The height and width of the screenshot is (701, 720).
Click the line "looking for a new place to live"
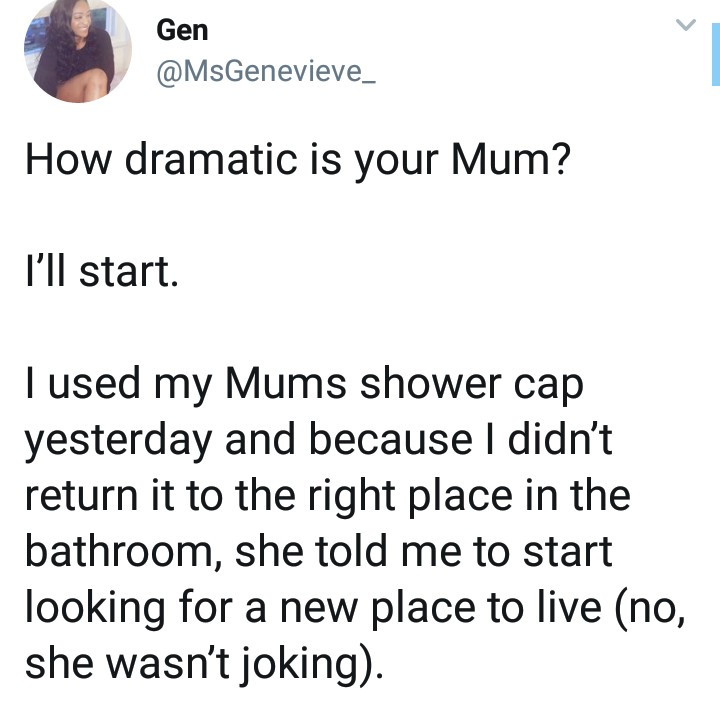click(355, 608)
